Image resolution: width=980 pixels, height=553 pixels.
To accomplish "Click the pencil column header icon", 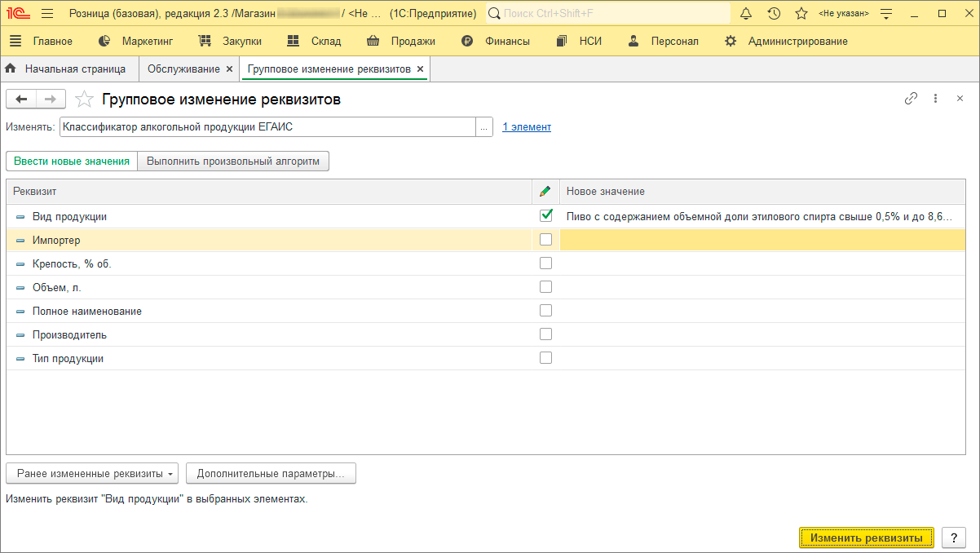I will (545, 191).
